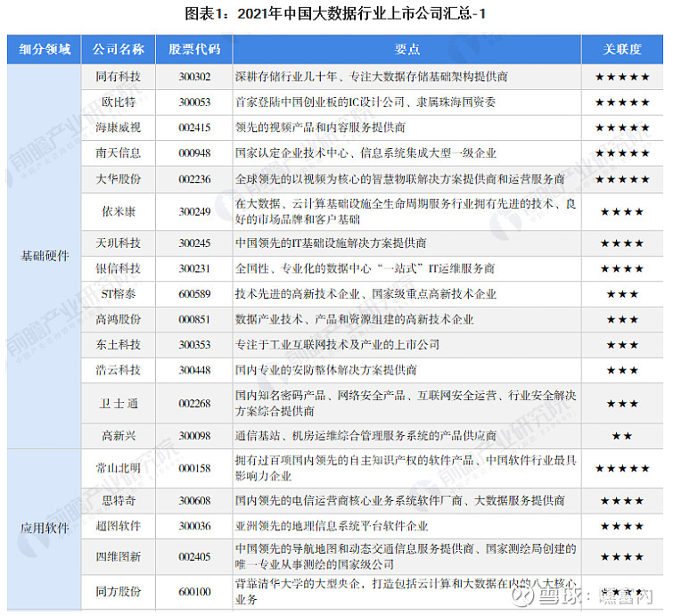Select stock code 300098
673x616 pixels.
[x=194, y=436]
